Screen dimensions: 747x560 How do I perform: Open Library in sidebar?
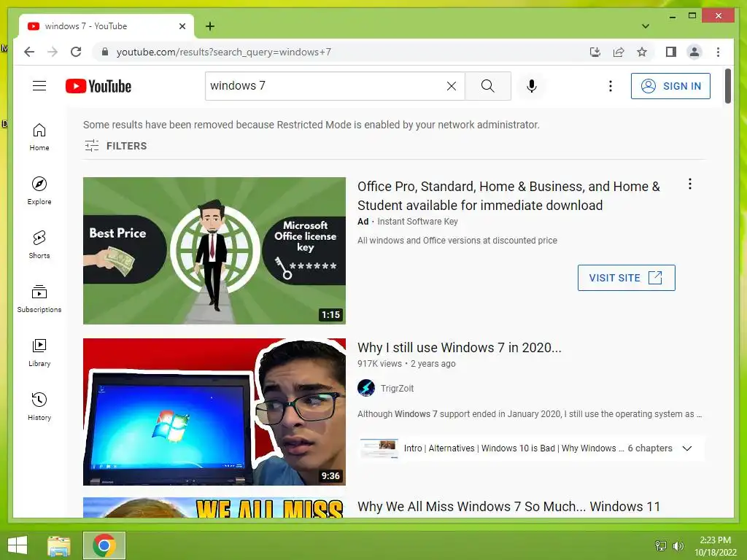(39, 353)
